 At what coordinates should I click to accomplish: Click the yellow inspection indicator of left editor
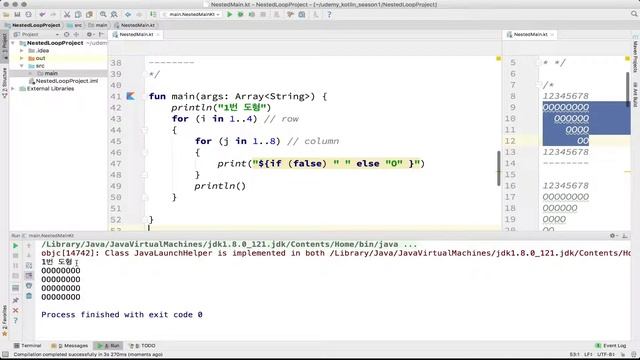point(498,59)
